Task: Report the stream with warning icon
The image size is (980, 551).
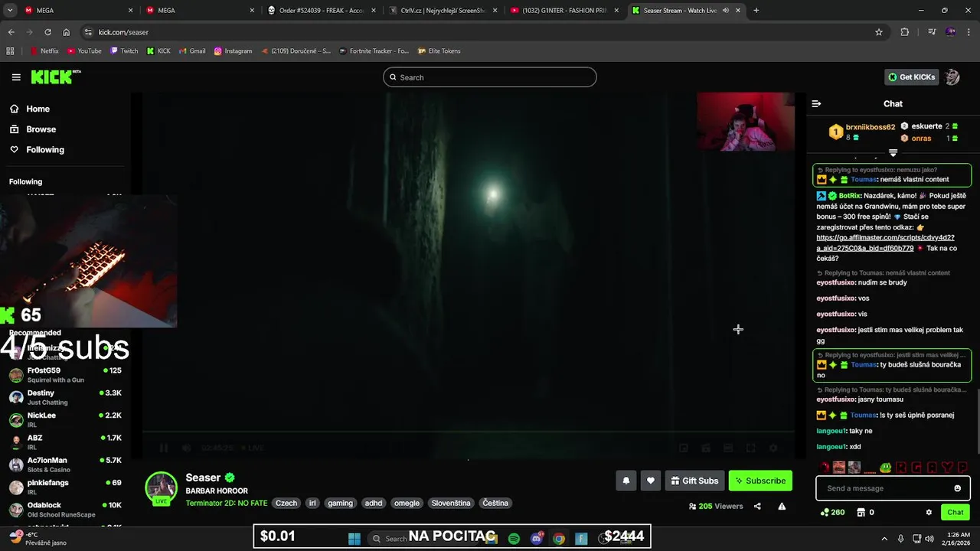Action: (x=782, y=506)
